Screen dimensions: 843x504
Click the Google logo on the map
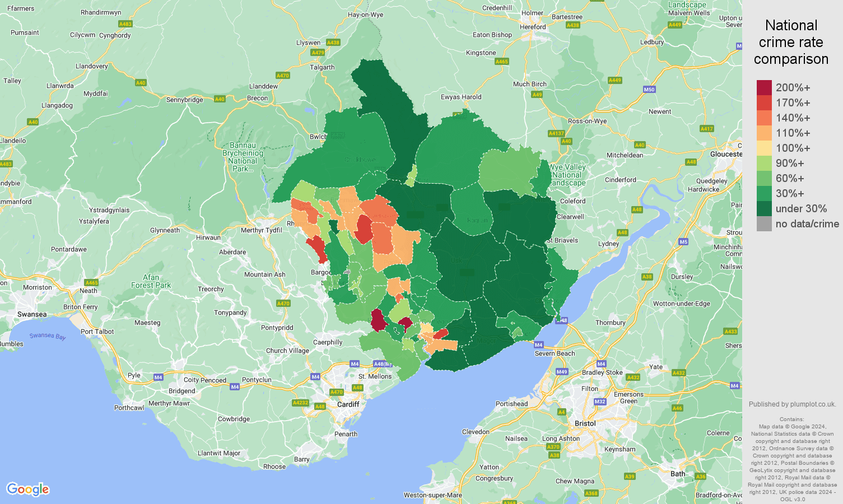(x=28, y=489)
